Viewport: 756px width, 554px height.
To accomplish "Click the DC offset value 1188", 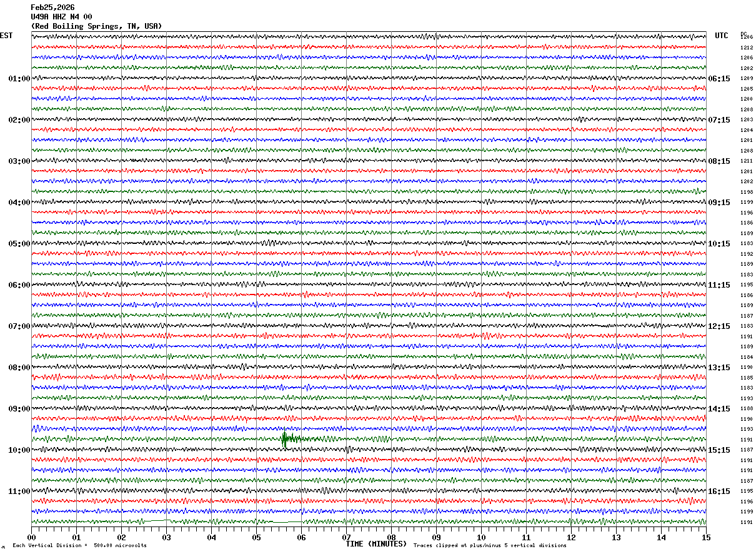I will (x=746, y=409).
